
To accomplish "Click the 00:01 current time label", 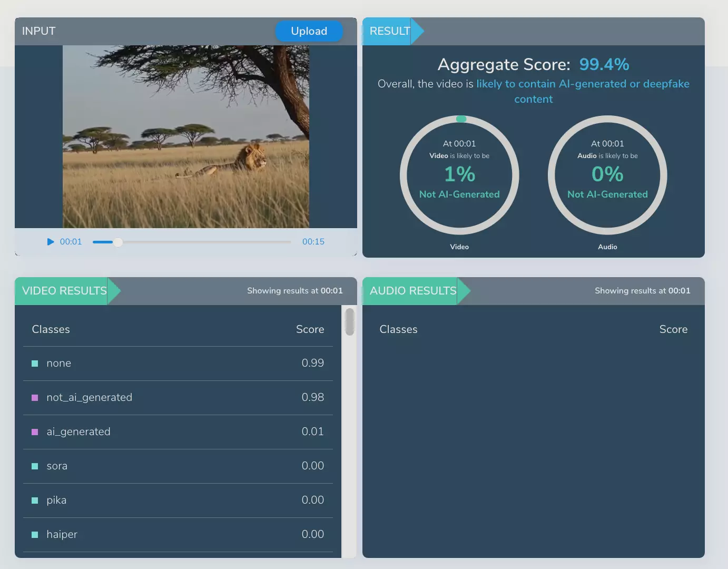I will coord(71,242).
